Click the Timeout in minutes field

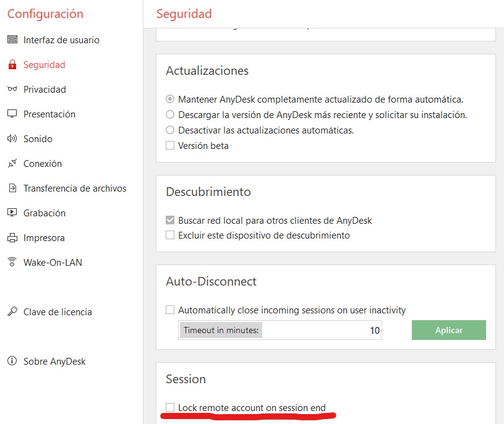(280, 330)
